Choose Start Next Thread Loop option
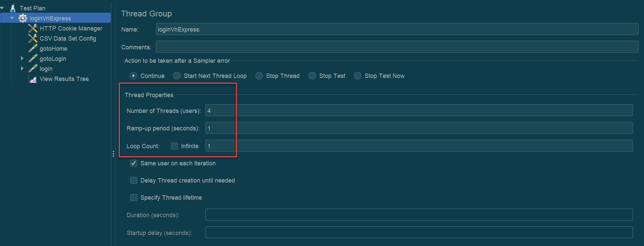 177,76
